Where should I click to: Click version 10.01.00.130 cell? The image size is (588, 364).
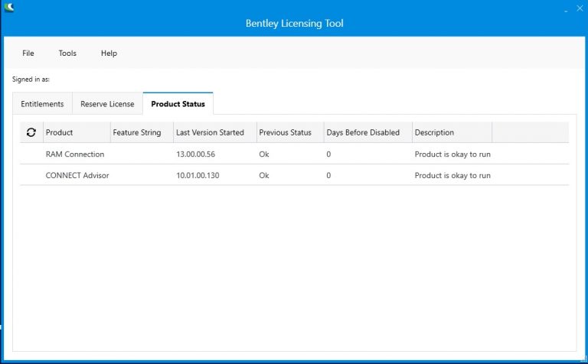(198, 175)
